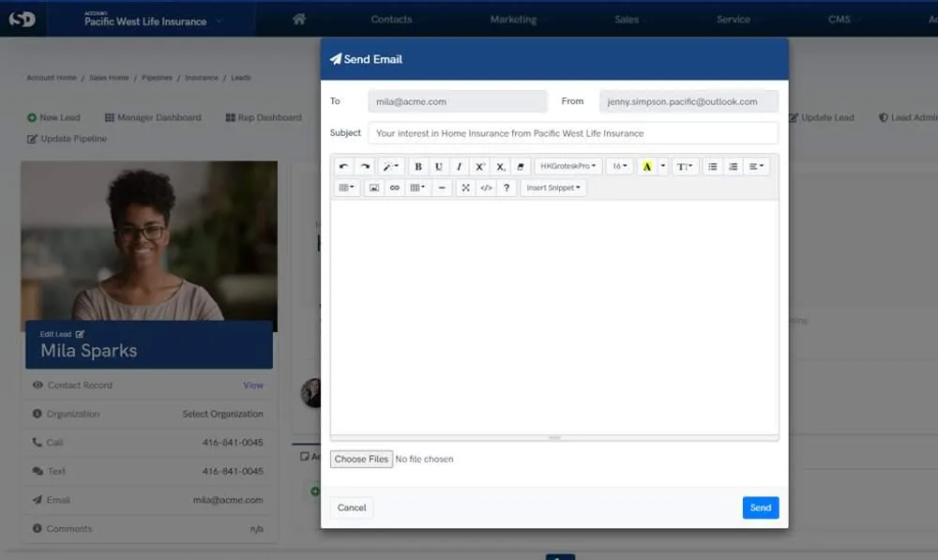Open the CMS menu

click(840, 19)
